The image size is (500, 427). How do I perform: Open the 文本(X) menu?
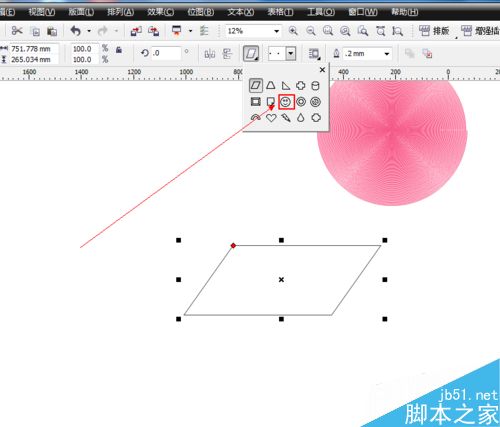[240, 12]
